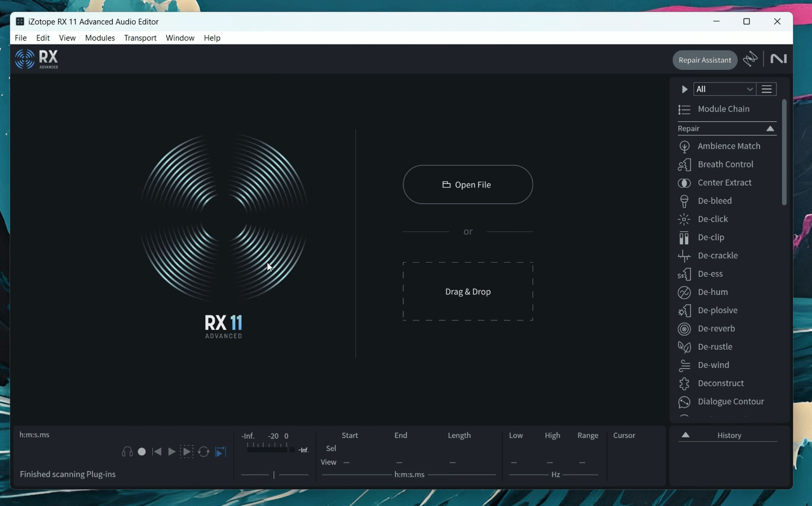Screen dimensions: 812x506
Task: Open the Transport menu
Action: 140,38
